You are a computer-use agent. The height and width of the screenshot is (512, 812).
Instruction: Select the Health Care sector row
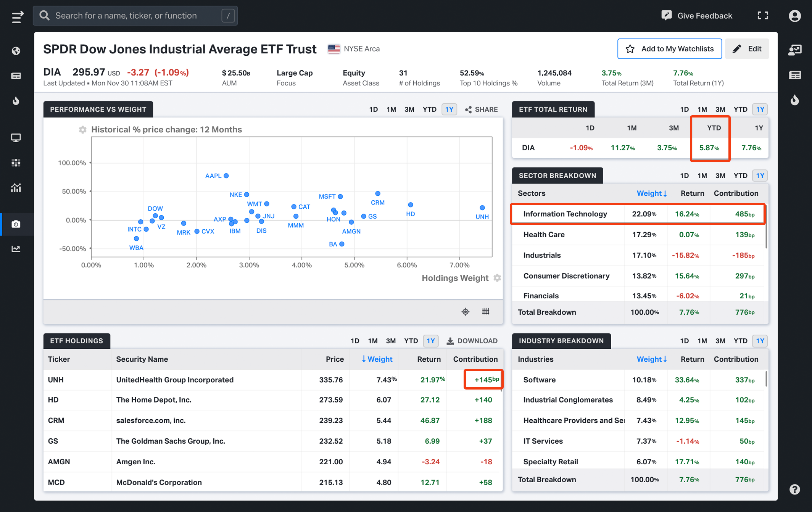(x=638, y=235)
